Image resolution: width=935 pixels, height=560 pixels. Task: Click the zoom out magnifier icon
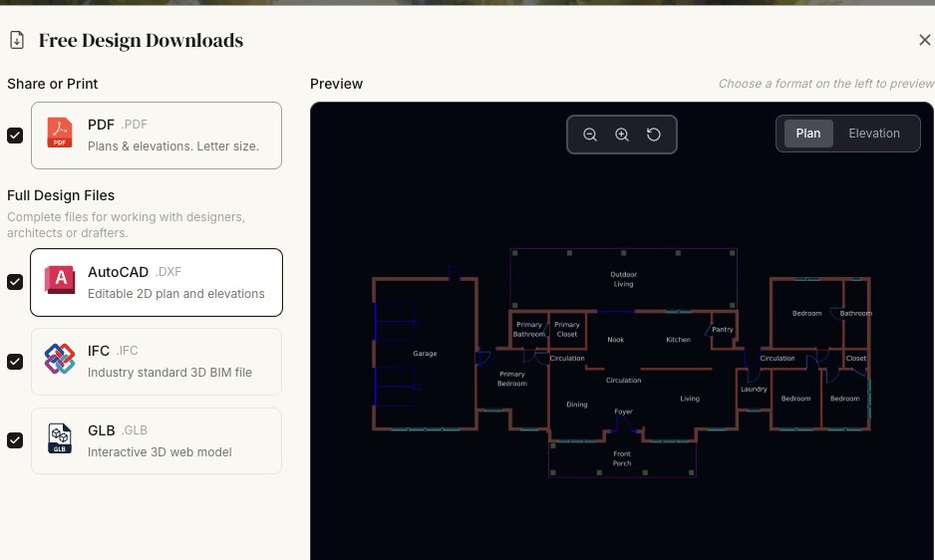(590, 135)
